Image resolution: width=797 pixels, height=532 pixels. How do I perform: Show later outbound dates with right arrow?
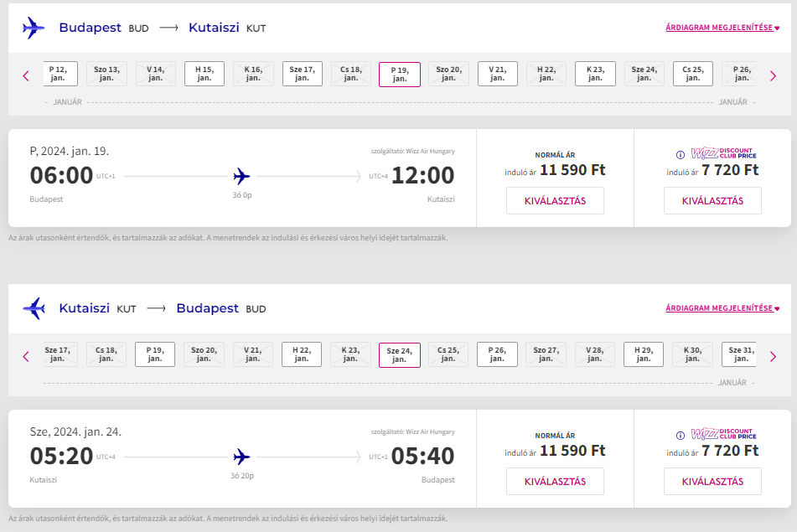(x=773, y=75)
